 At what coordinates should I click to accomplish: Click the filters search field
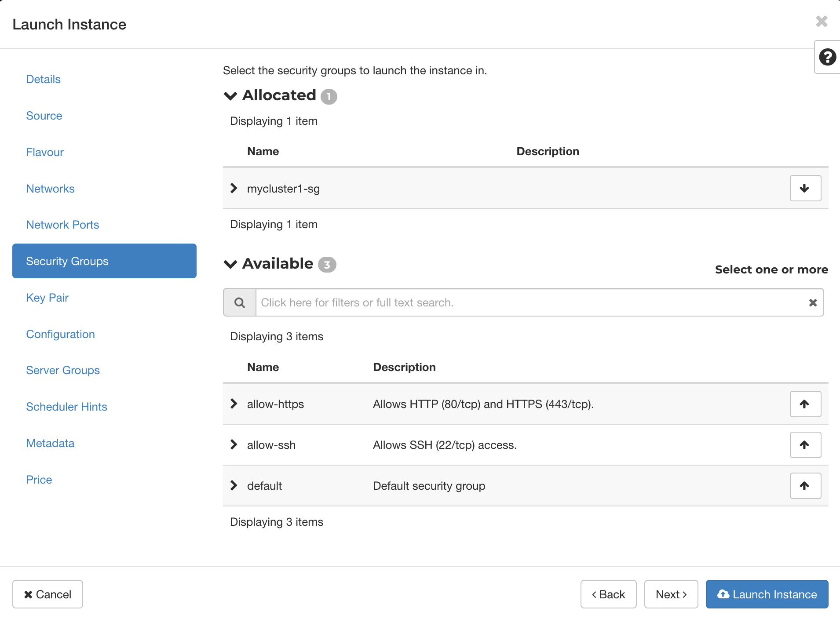point(484,302)
